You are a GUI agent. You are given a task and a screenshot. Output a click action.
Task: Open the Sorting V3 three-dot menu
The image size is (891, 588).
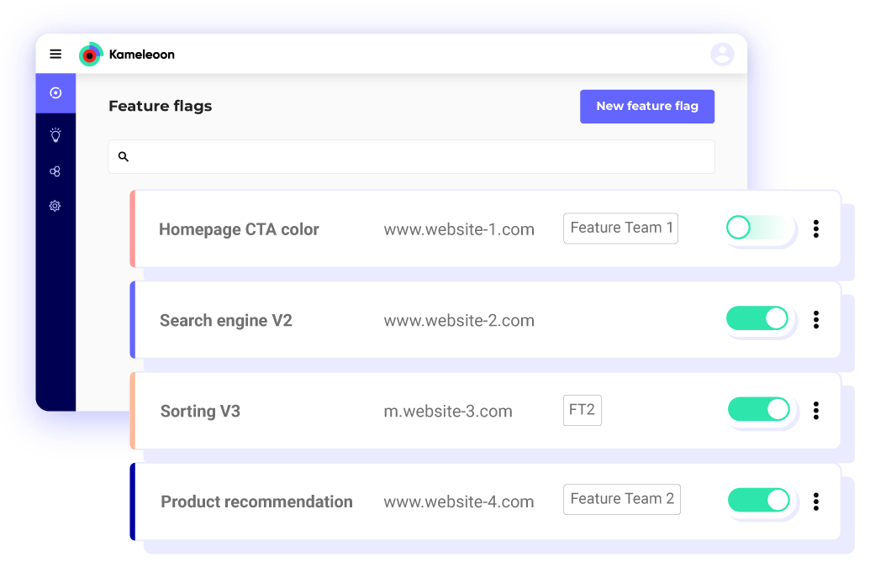click(x=815, y=410)
